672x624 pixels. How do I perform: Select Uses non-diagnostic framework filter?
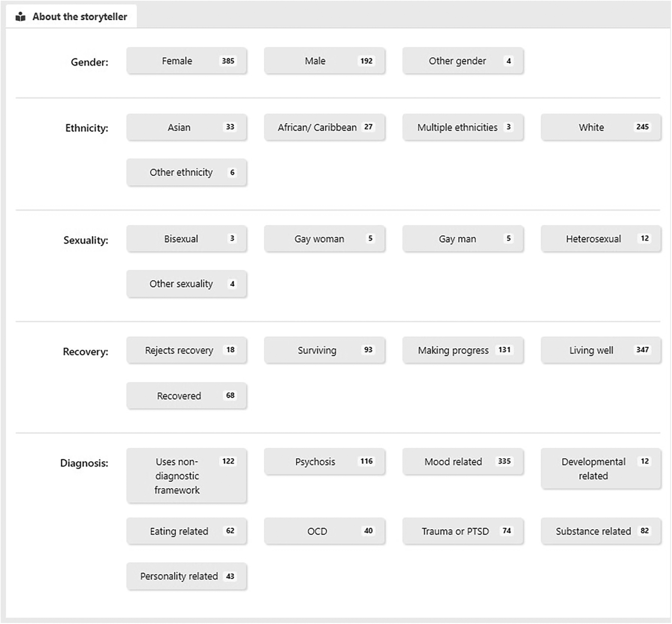coord(186,476)
